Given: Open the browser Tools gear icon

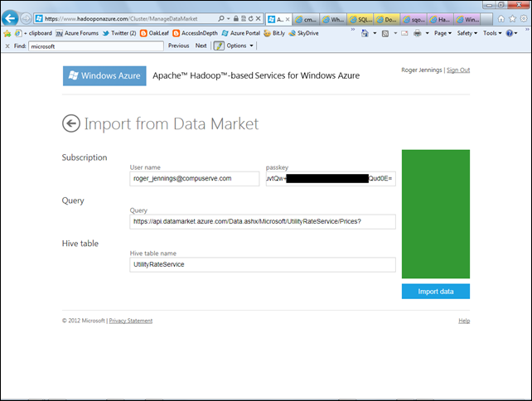Looking at the screenshot, I should [x=524, y=19].
